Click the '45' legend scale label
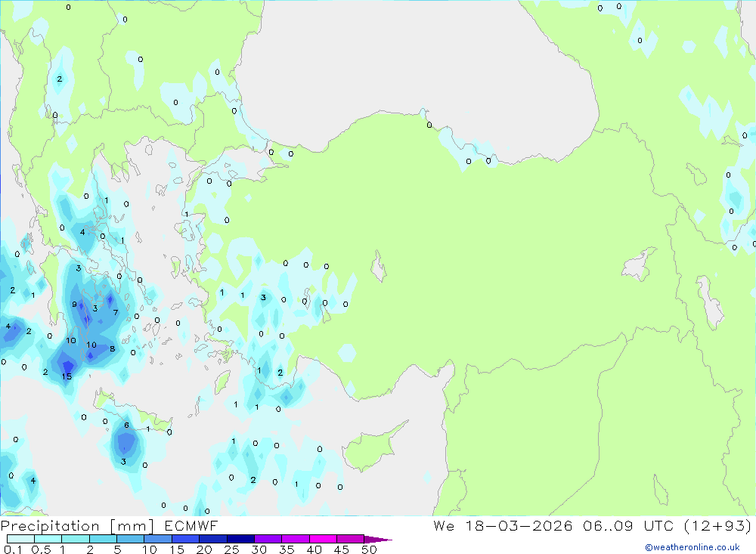Screen dimensions: 756x554 point(342,549)
